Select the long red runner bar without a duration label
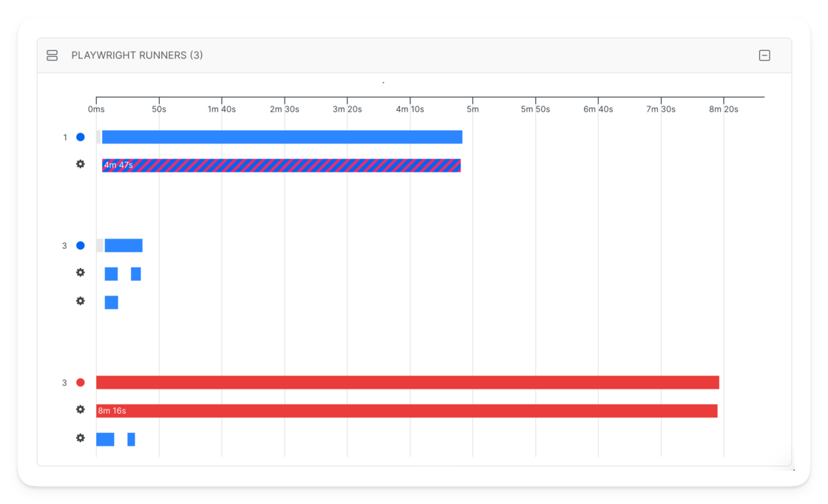The image size is (828, 504). 407,383
